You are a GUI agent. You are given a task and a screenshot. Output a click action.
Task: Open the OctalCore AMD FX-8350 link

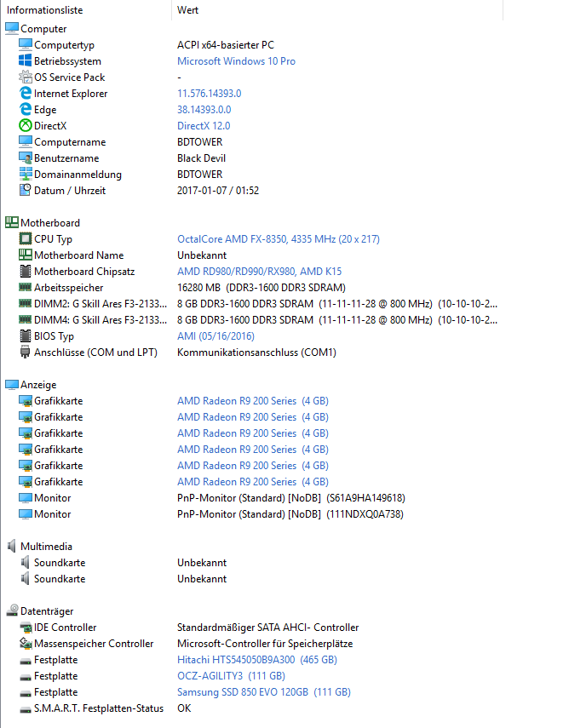(x=279, y=238)
